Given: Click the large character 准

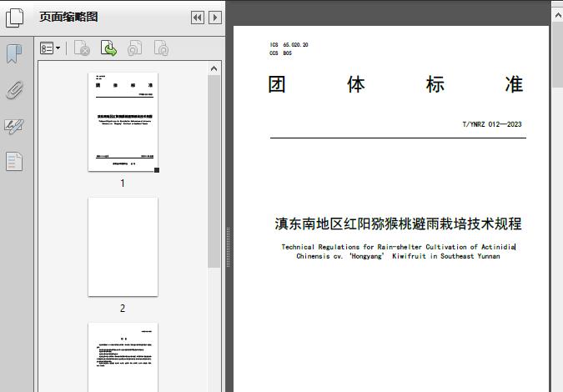Looking at the screenshot, I should pos(514,84).
